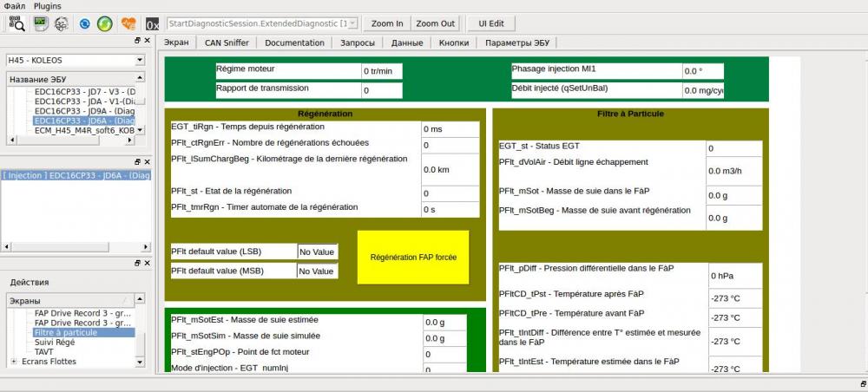Click the Экраны column header
The image size is (868, 392).
[71, 301]
